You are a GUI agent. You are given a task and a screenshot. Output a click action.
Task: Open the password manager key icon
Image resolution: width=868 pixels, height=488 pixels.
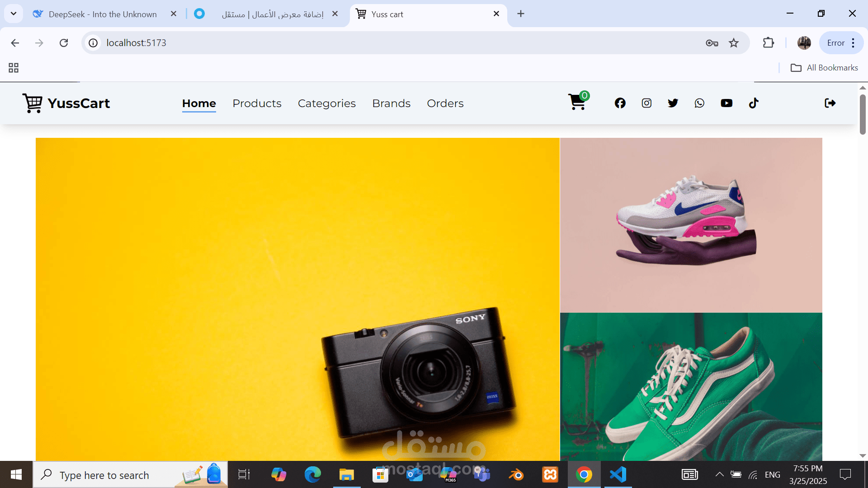coord(712,43)
